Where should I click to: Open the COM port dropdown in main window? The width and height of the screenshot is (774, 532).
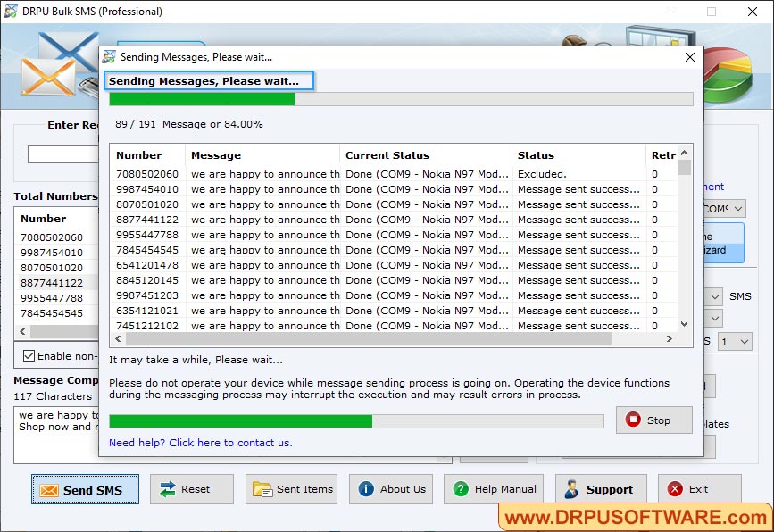(x=738, y=209)
